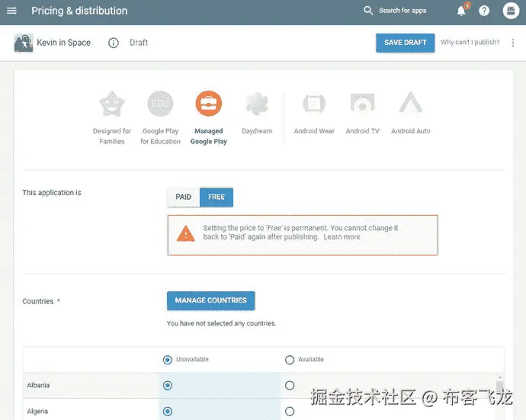This screenshot has height=420, width=526.
Task: Open the account avatar menu
Action: [x=511, y=11]
